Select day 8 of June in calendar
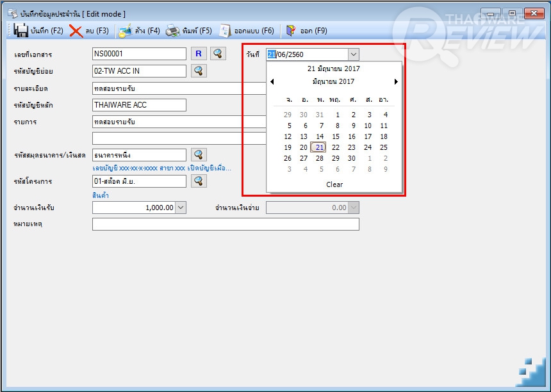The height and width of the screenshot is (392, 551). (338, 126)
